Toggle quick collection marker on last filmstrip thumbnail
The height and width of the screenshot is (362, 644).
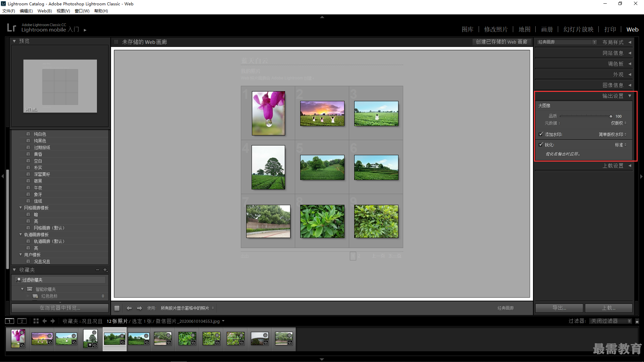tap(289, 336)
